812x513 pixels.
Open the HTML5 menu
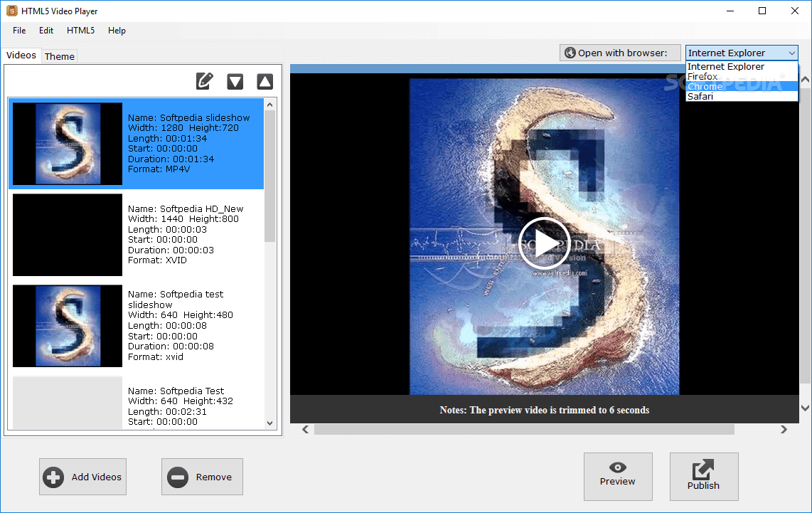81,31
